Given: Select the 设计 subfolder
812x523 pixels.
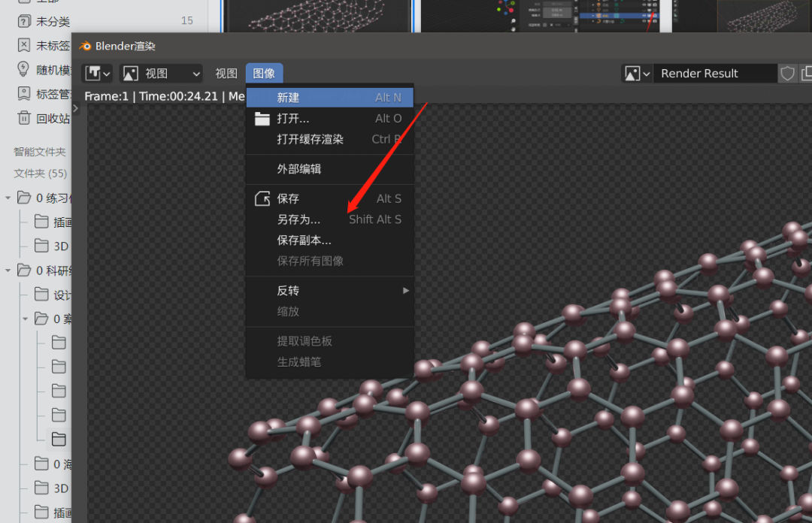Looking at the screenshot, I should click(53, 295).
